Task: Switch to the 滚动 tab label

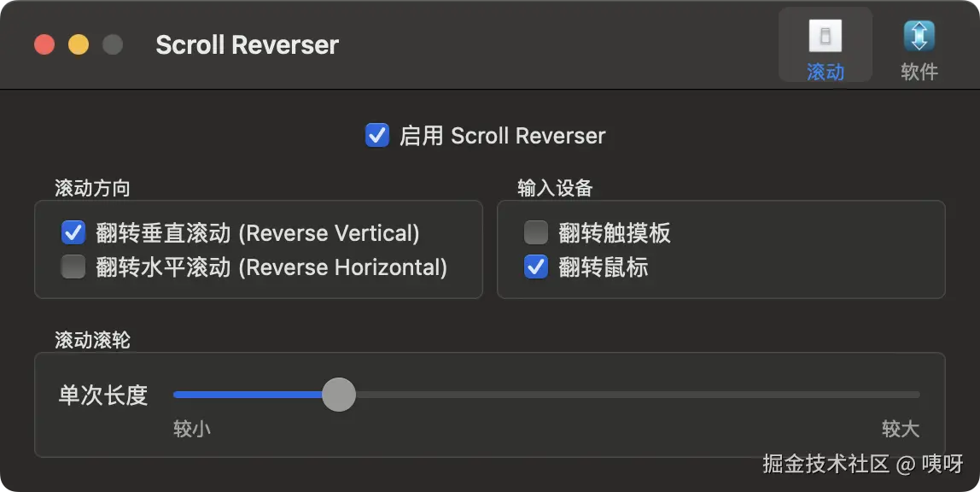Action: coord(825,72)
